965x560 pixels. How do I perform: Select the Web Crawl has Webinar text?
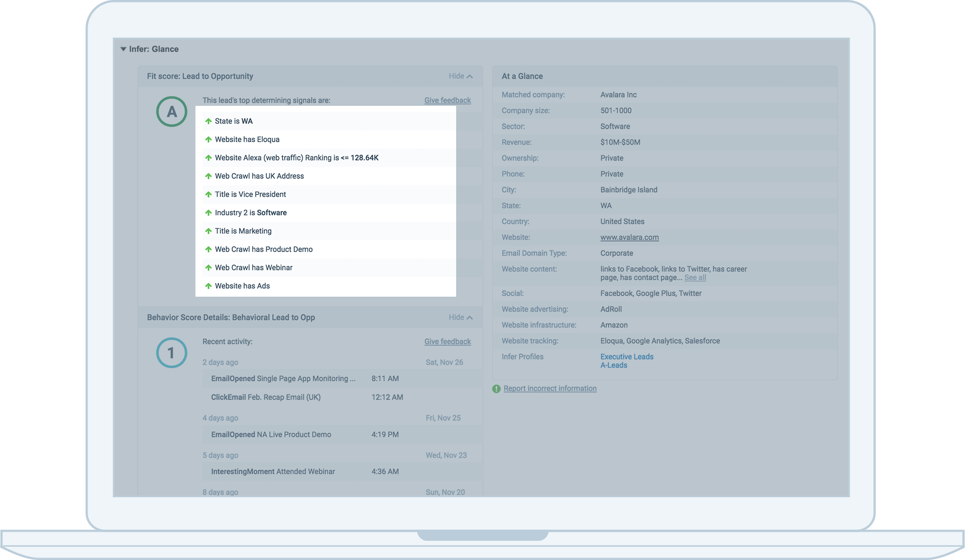pos(254,267)
